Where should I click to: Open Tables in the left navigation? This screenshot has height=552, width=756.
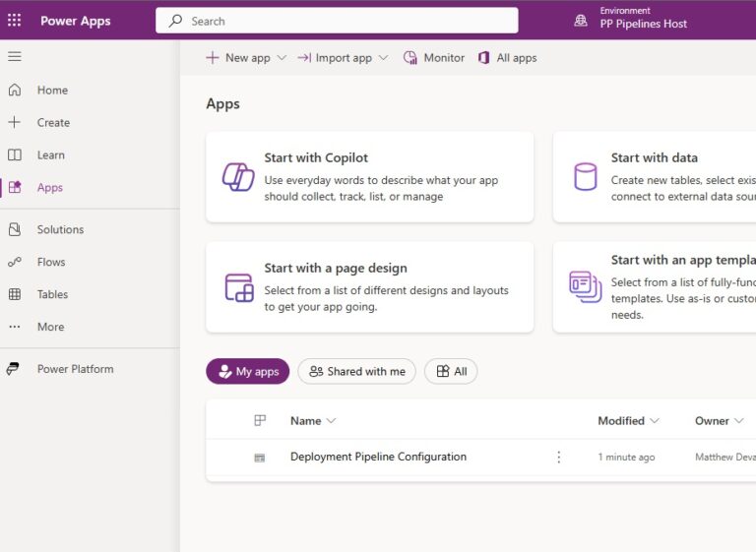coord(52,294)
